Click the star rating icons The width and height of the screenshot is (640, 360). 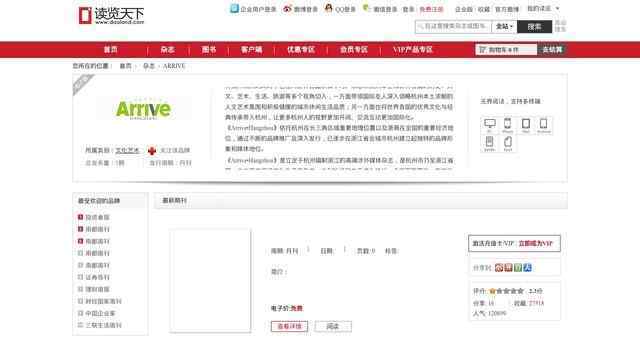pos(506,291)
